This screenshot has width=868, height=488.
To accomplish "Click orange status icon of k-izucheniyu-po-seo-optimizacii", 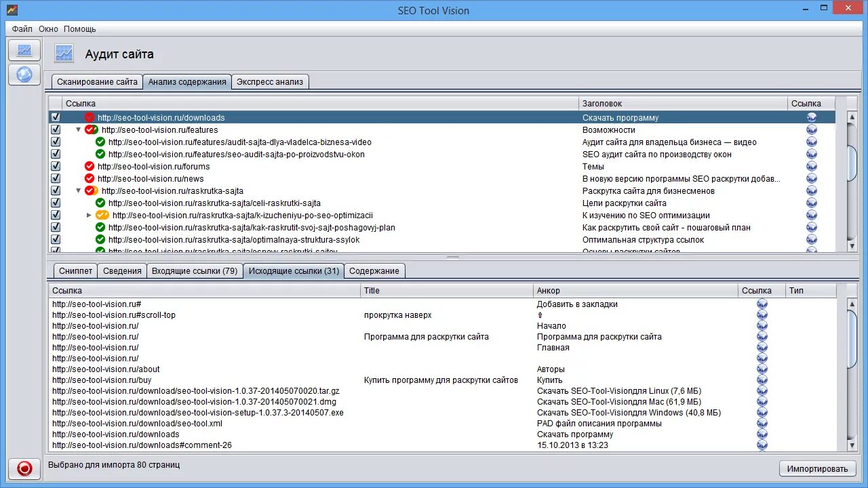I will point(102,215).
